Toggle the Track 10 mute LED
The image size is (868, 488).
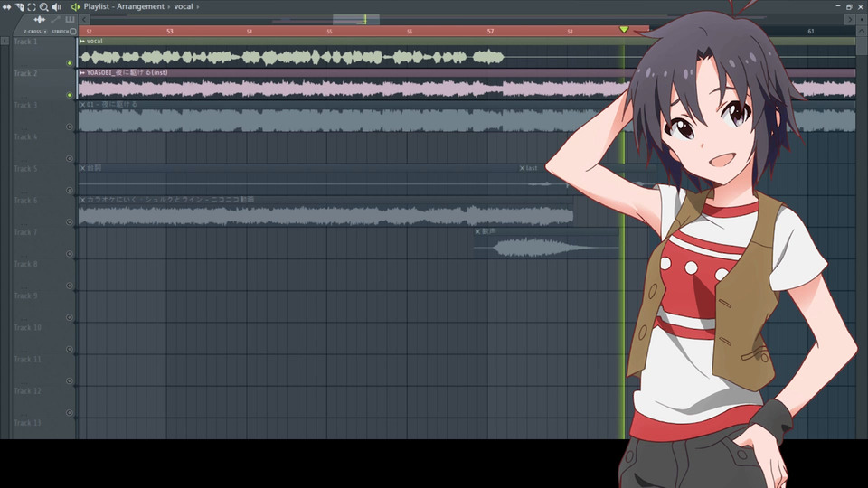tap(70, 349)
